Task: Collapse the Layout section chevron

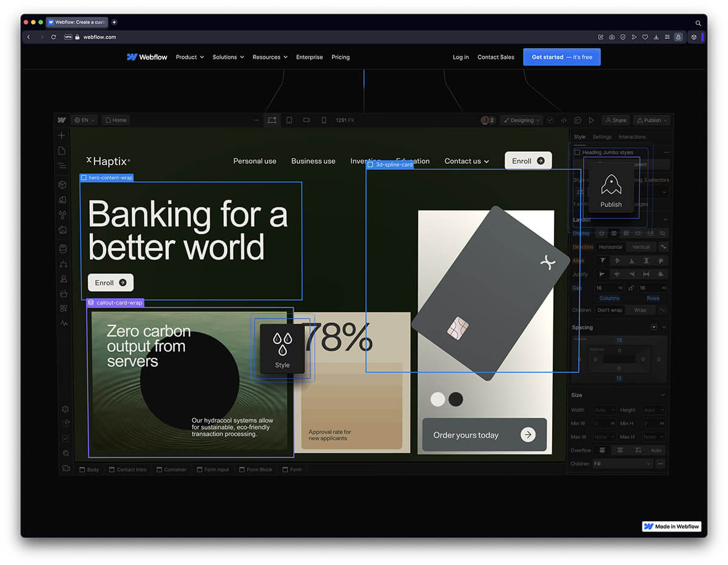Action: pyautogui.click(x=666, y=220)
